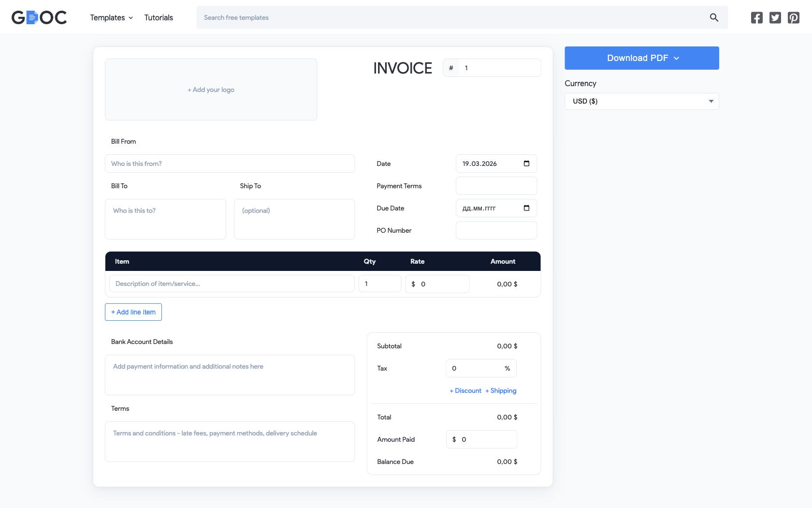Expand the Download PDF options chevron

pyautogui.click(x=677, y=58)
